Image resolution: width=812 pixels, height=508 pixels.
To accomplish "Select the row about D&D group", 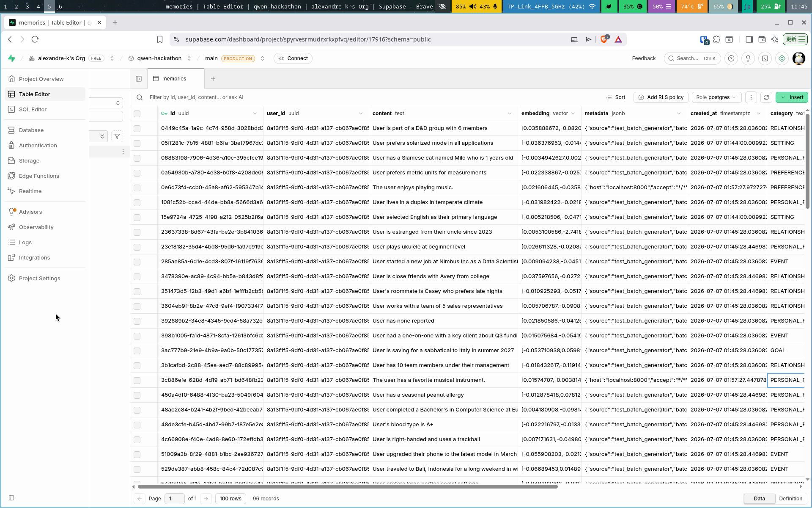I will coord(137,128).
